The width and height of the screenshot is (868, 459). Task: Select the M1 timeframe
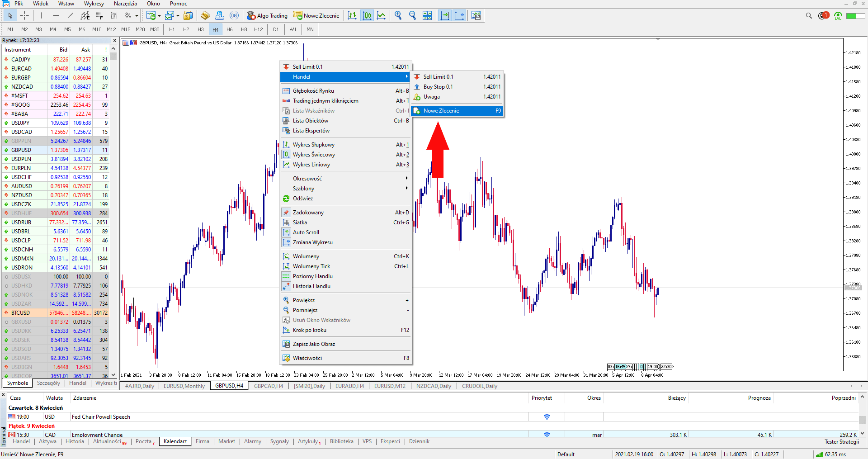(10, 29)
